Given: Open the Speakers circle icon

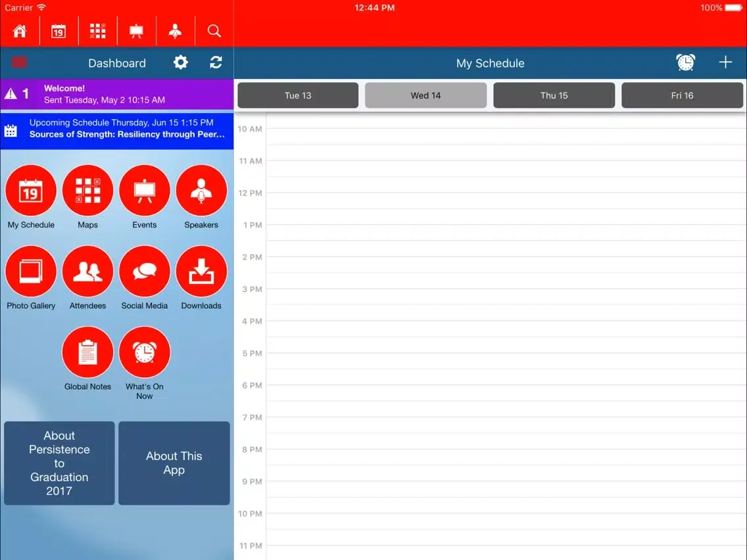Looking at the screenshot, I should [x=201, y=191].
